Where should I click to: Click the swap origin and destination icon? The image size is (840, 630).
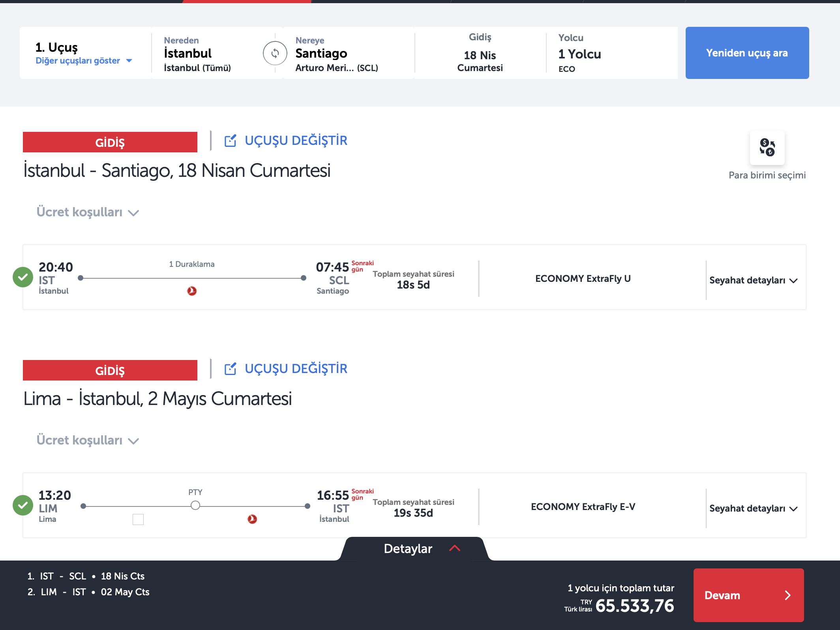pos(275,53)
